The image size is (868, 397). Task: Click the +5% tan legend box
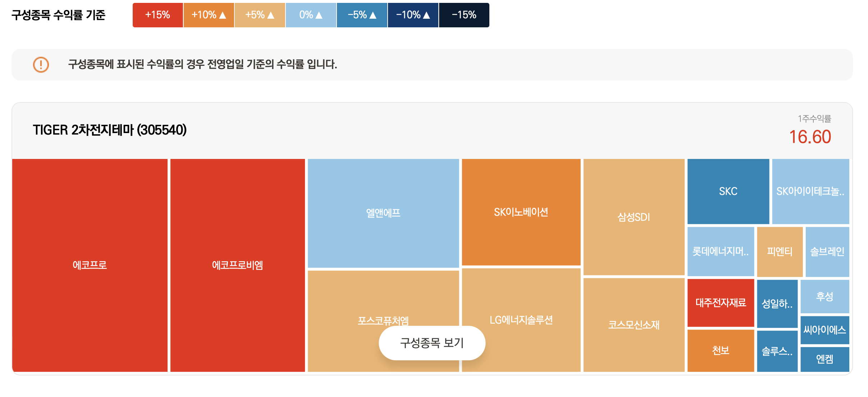pyautogui.click(x=260, y=15)
